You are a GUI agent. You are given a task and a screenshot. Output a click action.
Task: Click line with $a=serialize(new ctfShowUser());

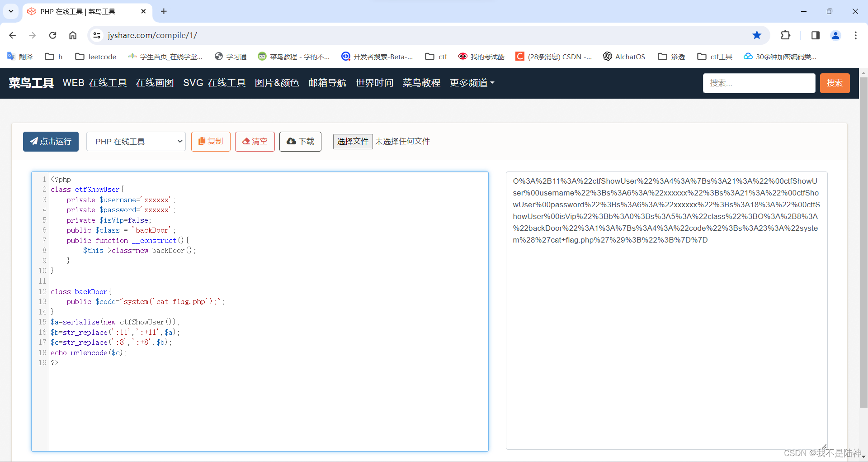[x=115, y=322]
